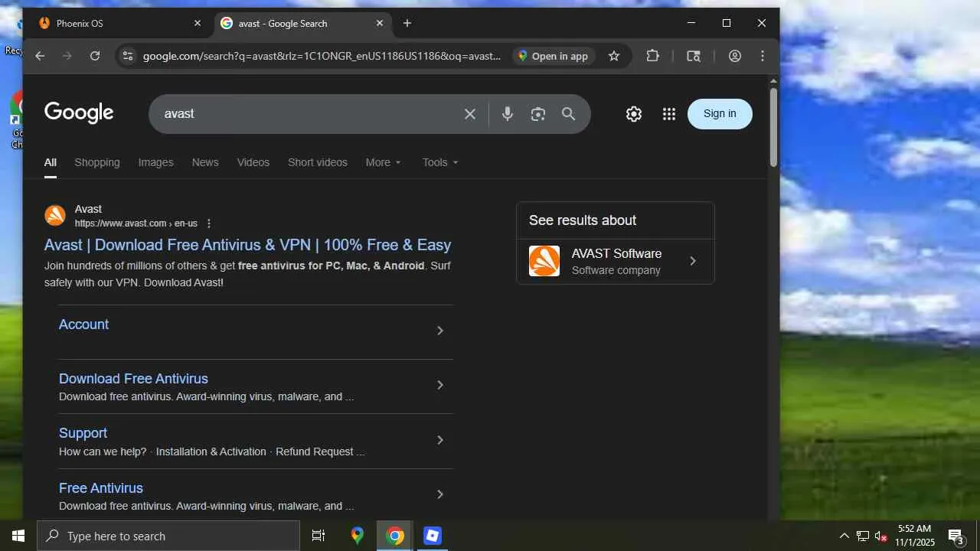Click the Windows taskbar search box

point(168,536)
